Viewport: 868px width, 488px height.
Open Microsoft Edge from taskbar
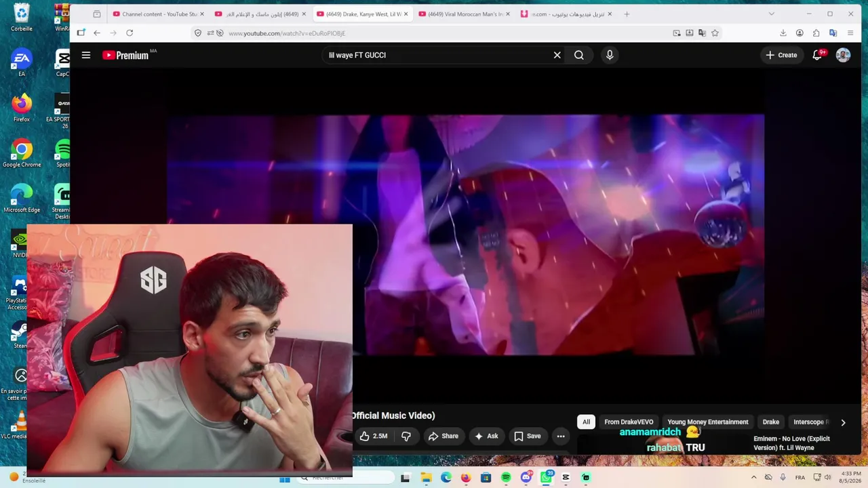click(446, 478)
